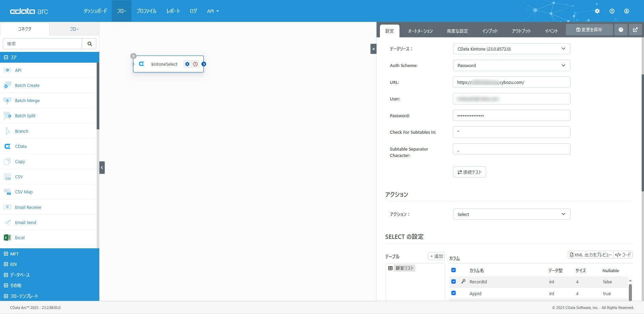The width and height of the screenshot is (644, 314).
Task: Select the Batch Create connector in the sidebar
Action: [x=27, y=85]
